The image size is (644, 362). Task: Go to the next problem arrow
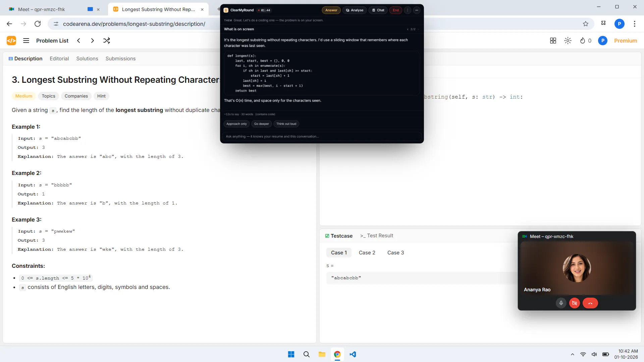point(92,41)
